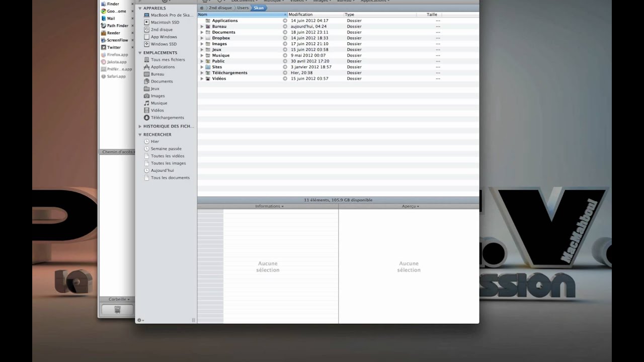Click the trash icon under Corbeille
The width and height of the screenshot is (644, 362).
[117, 310]
